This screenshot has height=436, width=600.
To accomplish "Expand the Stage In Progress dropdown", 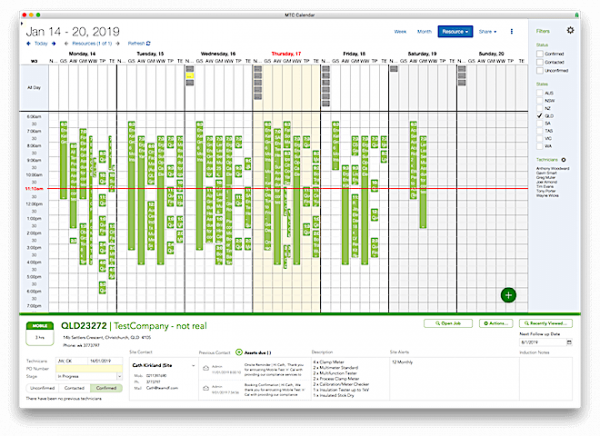I will tap(119, 376).
